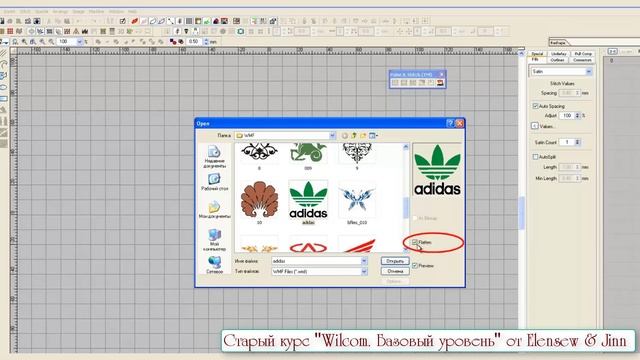Open the Image menu

click(x=78, y=12)
